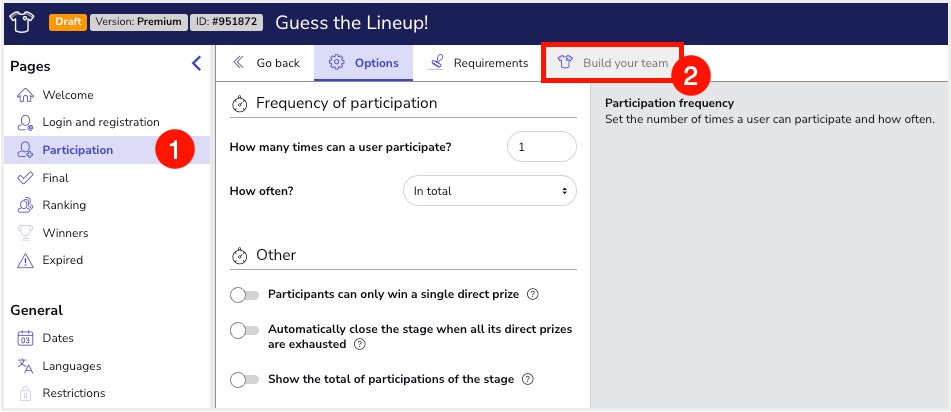Open the How often dropdown
Screen dimensions: 951x412
[489, 191]
